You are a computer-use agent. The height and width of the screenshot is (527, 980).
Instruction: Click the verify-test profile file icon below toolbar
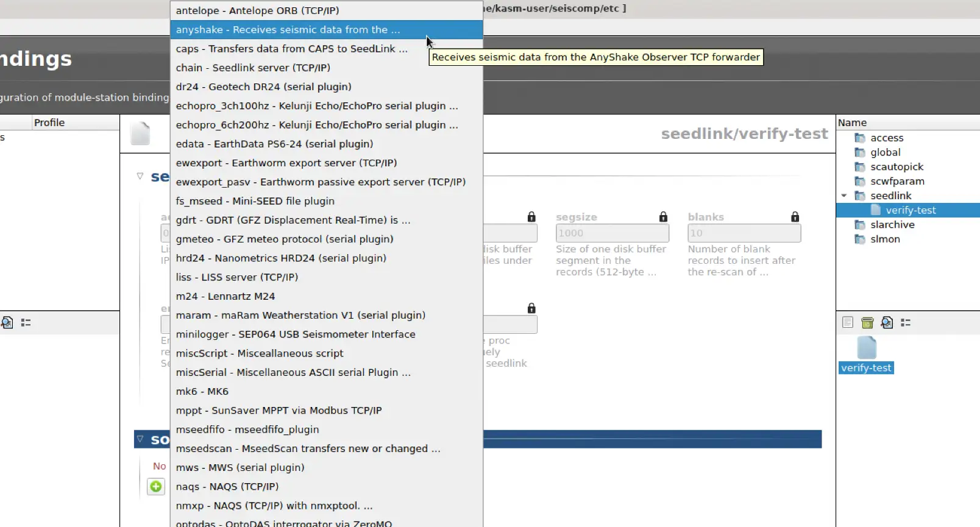point(867,347)
